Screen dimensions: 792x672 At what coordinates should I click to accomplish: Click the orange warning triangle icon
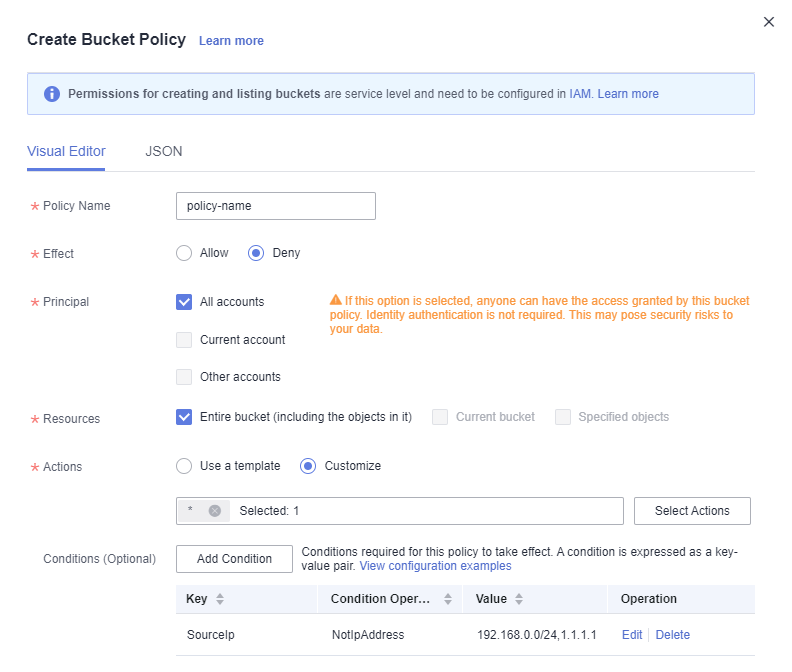point(336,300)
